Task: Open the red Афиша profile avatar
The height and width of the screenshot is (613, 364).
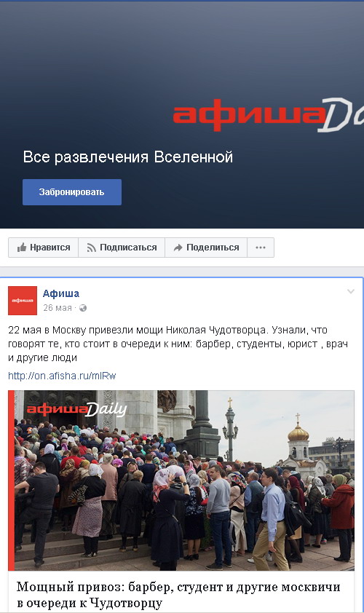Action: (23, 300)
